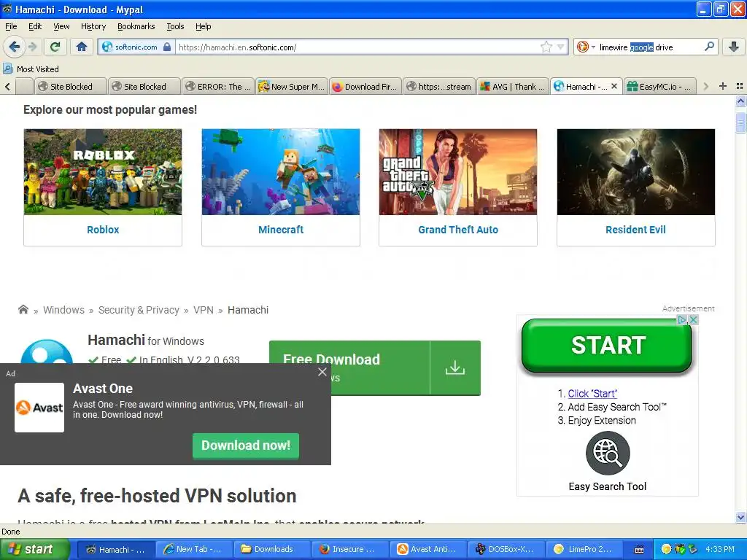The image size is (747, 560).
Task: Click the Most Visited bookmarks folder
Action: 31,69
